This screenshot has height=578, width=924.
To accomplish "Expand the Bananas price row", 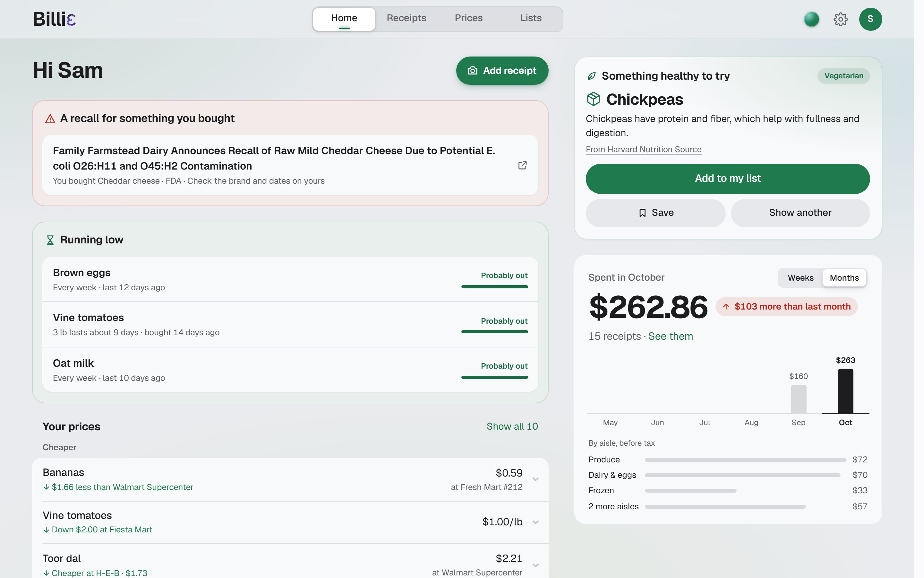I will coord(290,479).
